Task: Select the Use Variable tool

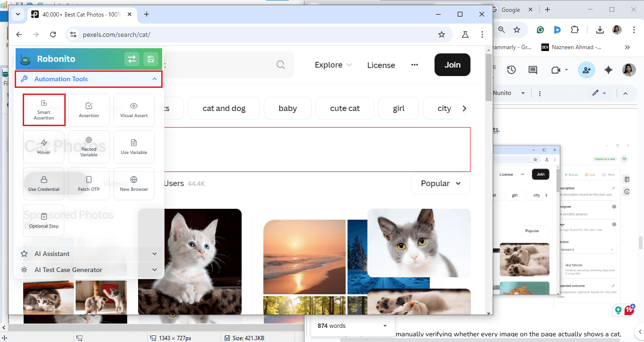Action: click(134, 146)
